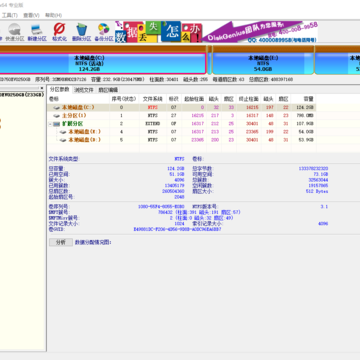Select the 本地磁盘(E:) row in the table

[182, 132]
